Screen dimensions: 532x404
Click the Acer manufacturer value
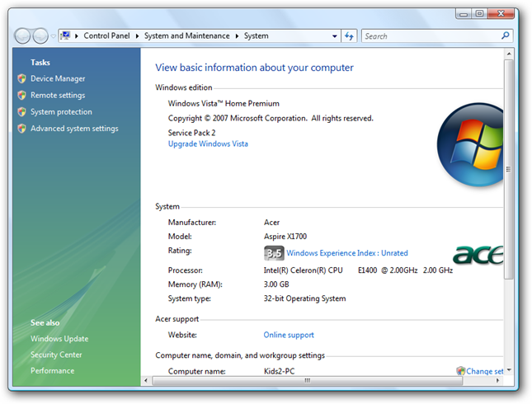[271, 223]
